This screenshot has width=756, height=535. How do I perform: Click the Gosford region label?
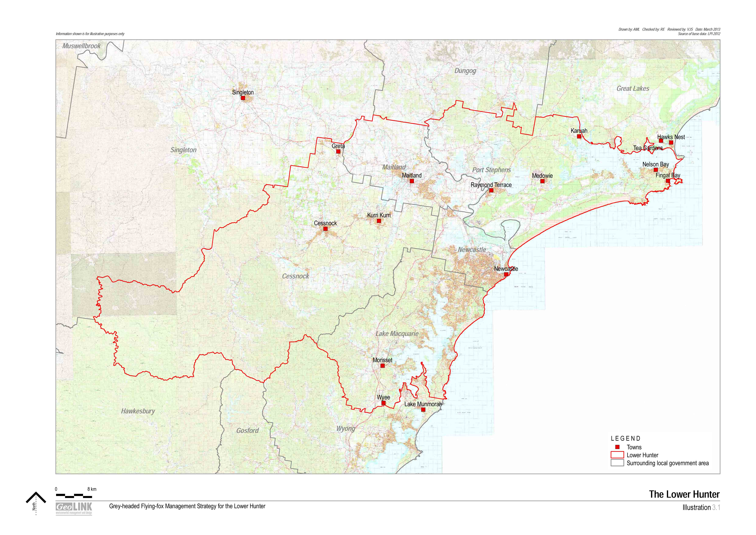[x=248, y=431]
